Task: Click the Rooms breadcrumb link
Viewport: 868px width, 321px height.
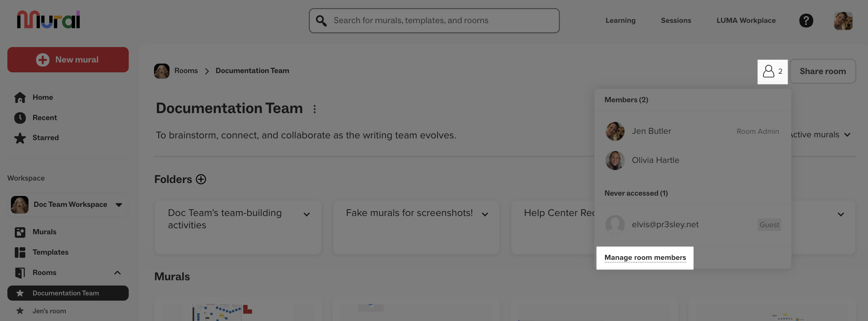Action: (186, 71)
